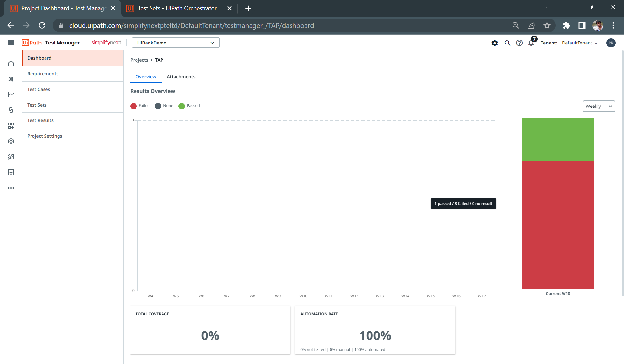Open Test Manager settings gear icon
Viewport: 624px width, 364px height.
(495, 43)
